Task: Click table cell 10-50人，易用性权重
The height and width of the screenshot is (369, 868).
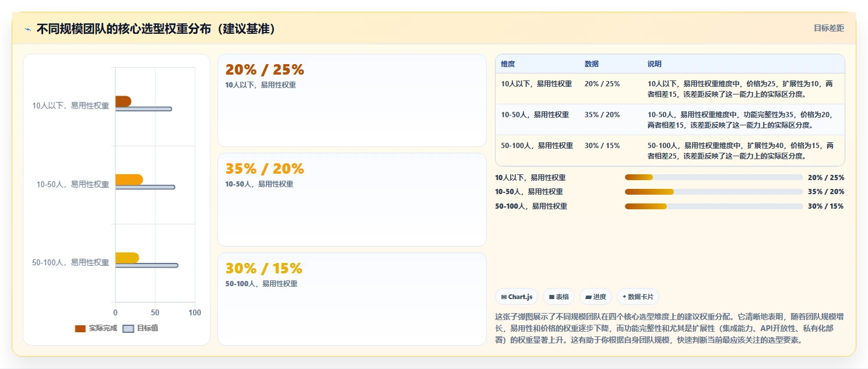Action: (x=535, y=115)
